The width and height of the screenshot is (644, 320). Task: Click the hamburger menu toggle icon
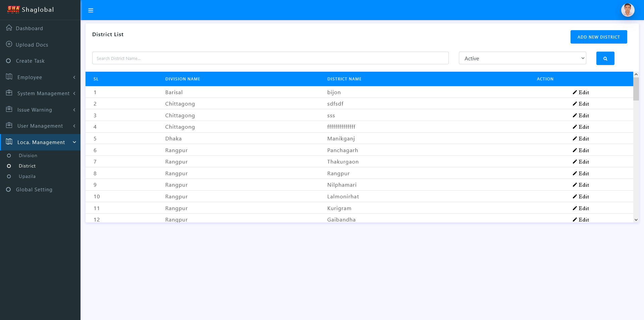point(91,10)
